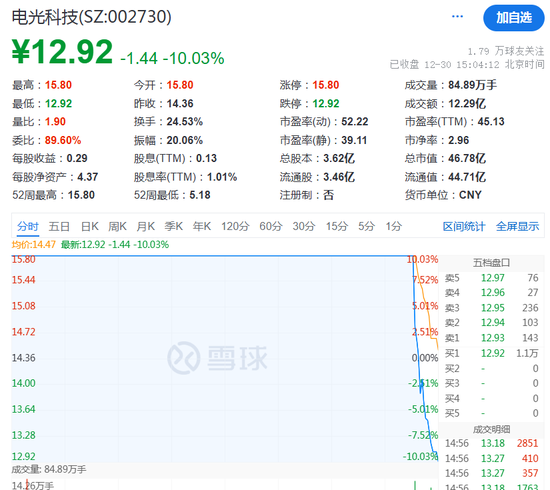
Task: Click the 市盈率(TTM) value 45.13
Action: (x=491, y=122)
